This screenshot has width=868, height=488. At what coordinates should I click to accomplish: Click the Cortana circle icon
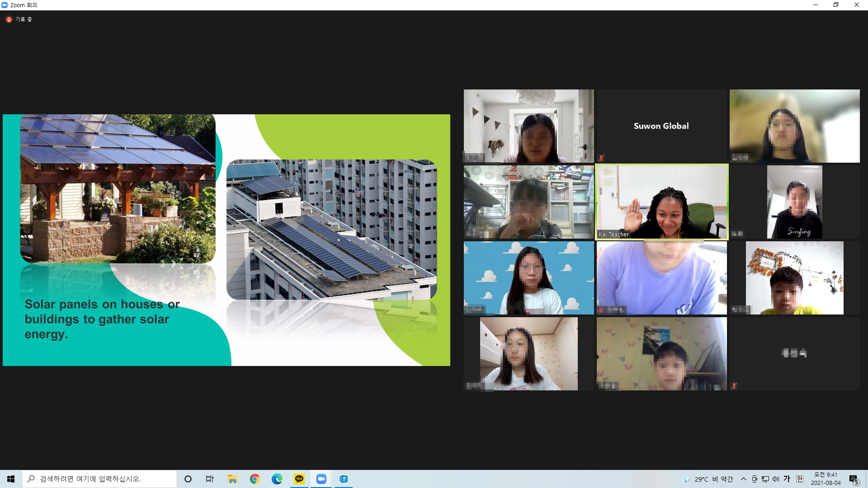click(x=188, y=479)
